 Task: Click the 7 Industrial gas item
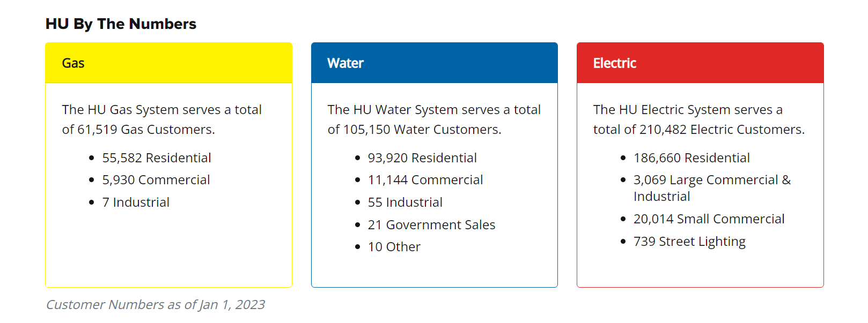tap(136, 202)
